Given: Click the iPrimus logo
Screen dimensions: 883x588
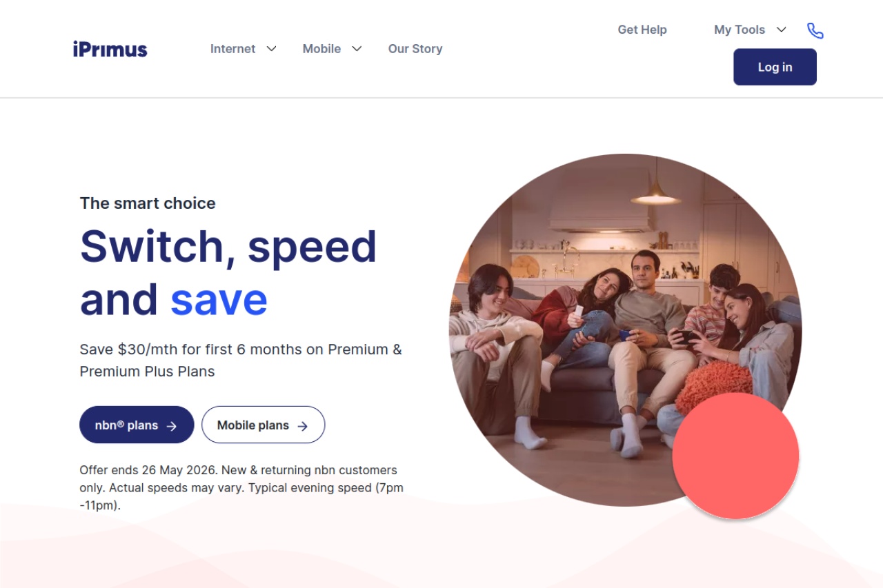Looking at the screenshot, I should [x=110, y=49].
